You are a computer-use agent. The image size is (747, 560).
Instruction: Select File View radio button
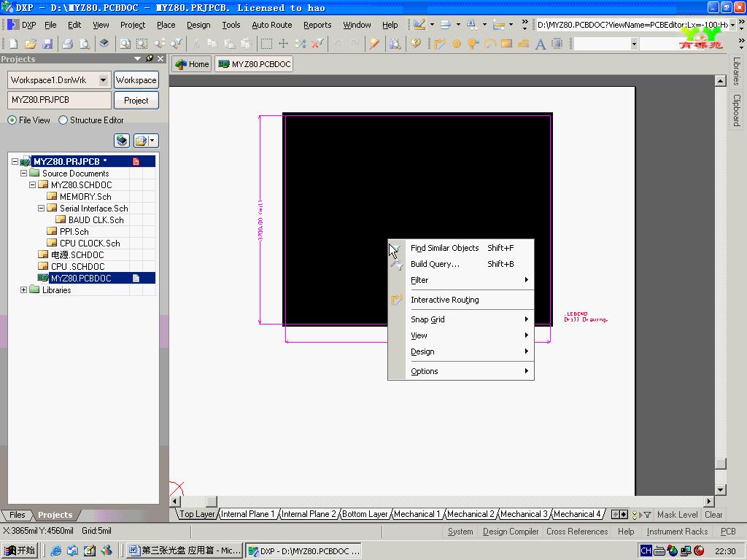tap(12, 120)
